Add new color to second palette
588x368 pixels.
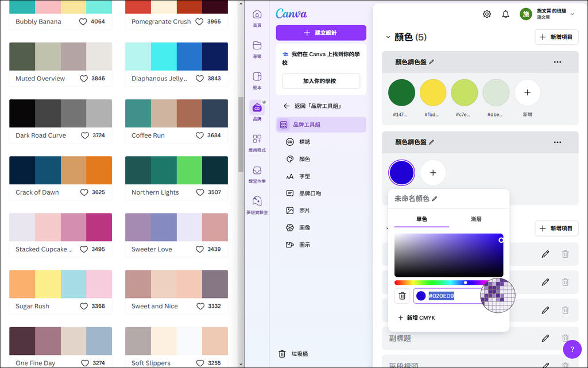point(433,173)
